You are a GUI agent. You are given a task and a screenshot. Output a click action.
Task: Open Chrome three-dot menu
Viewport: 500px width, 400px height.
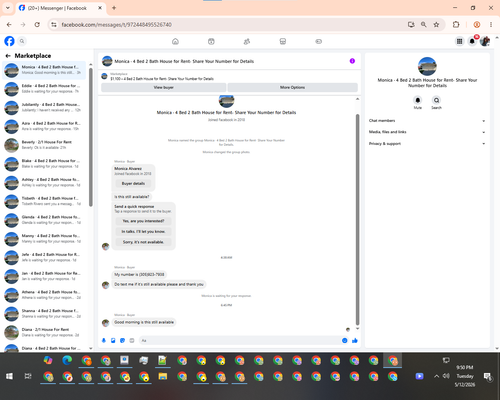click(x=491, y=24)
